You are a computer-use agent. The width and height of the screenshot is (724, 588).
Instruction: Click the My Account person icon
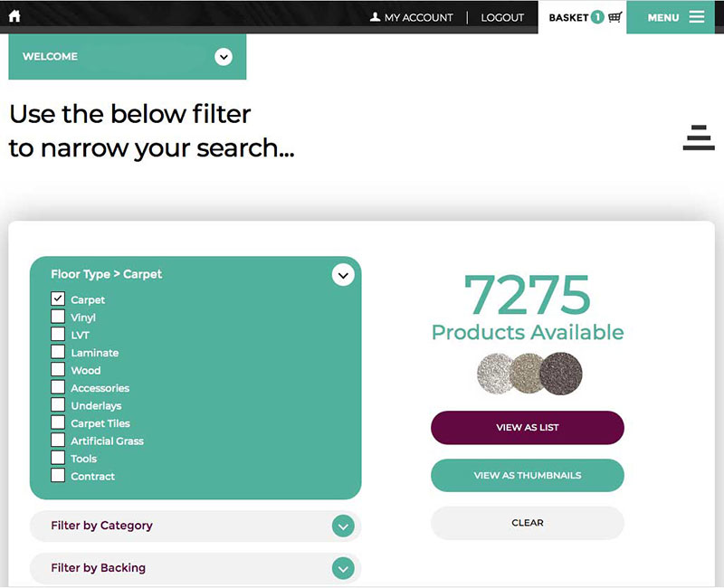[x=376, y=17]
